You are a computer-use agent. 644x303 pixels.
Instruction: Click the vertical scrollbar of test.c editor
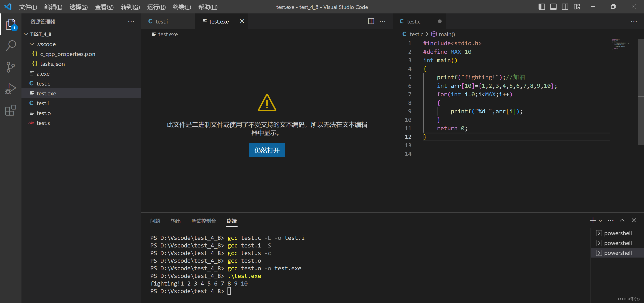click(x=641, y=92)
